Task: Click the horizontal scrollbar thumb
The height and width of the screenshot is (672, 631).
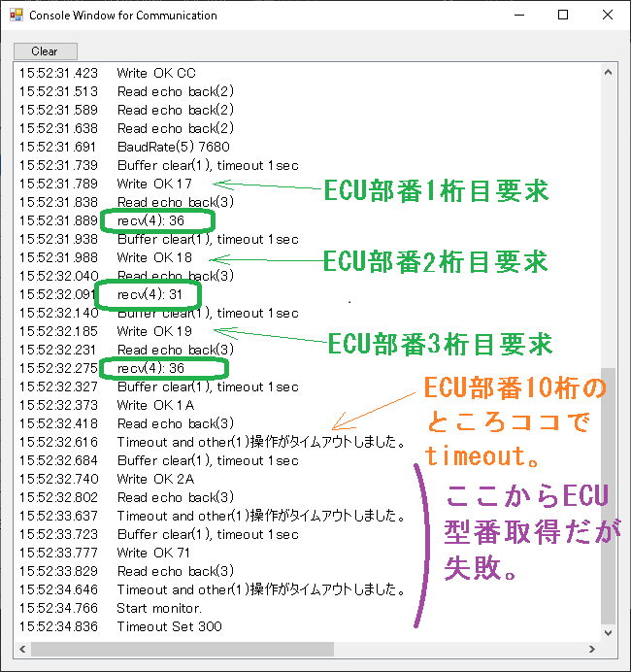Action: pyautogui.click(x=183, y=650)
